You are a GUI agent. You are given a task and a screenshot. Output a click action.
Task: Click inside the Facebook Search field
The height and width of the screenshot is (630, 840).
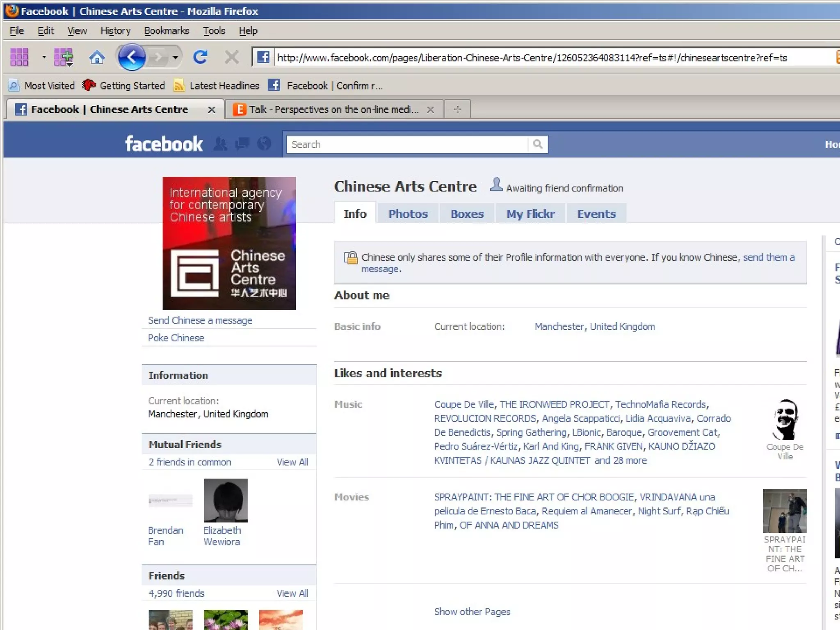(x=406, y=144)
